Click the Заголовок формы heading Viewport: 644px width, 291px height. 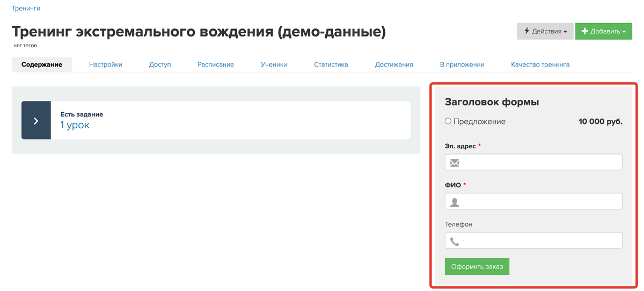click(x=492, y=102)
